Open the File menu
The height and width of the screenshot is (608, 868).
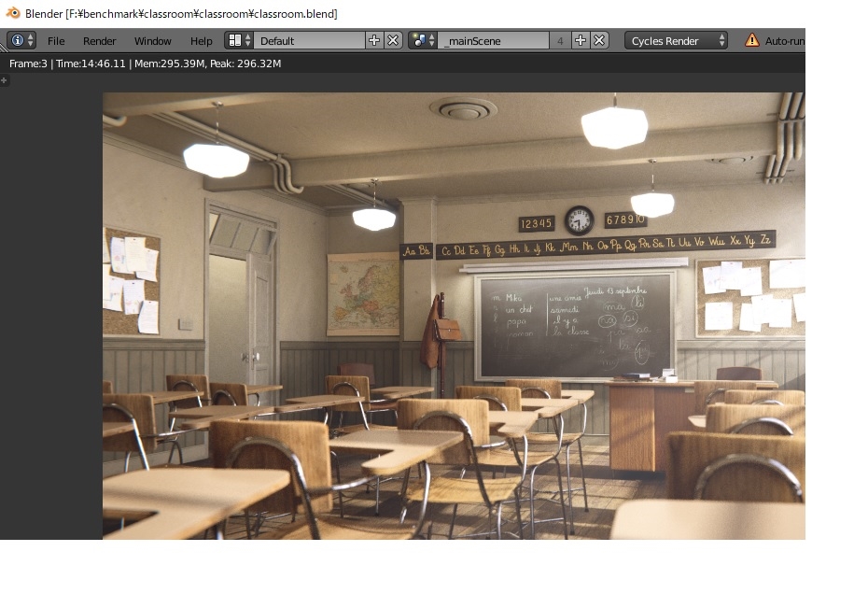click(56, 41)
